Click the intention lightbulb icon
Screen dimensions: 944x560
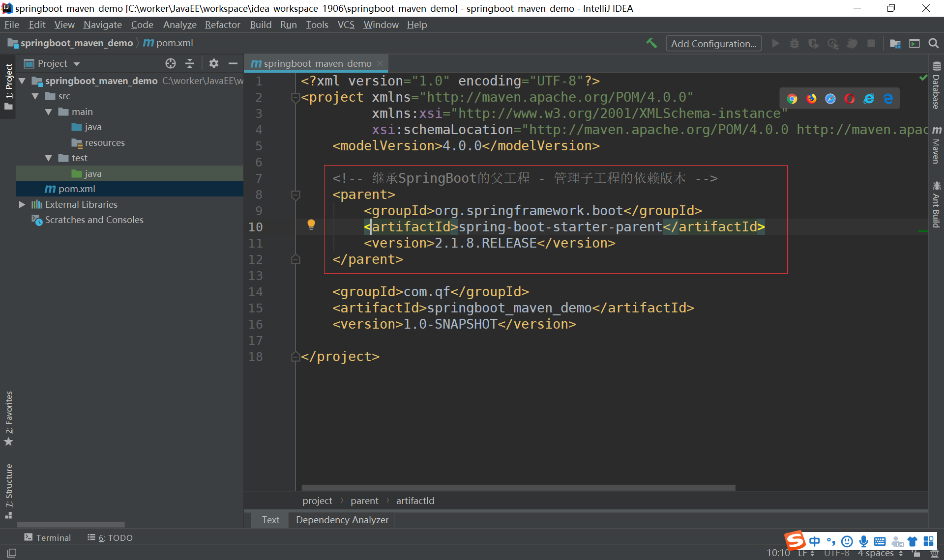click(x=311, y=224)
